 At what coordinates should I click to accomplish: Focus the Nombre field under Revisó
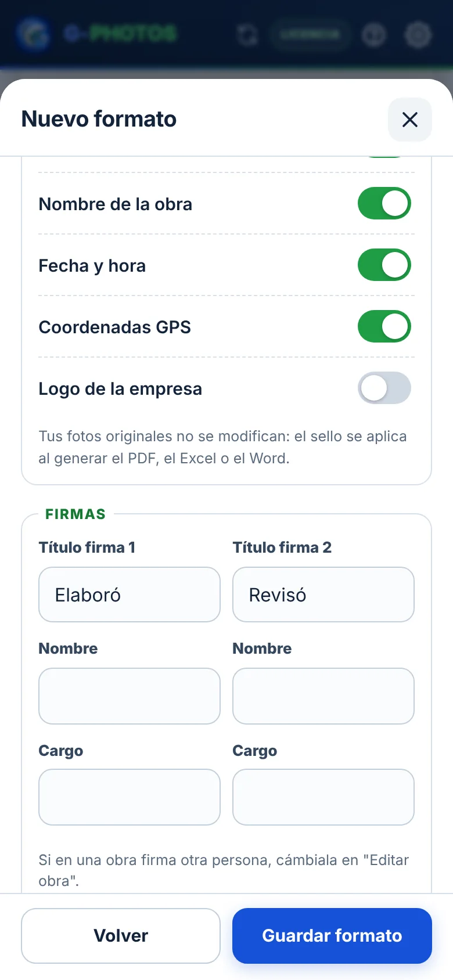click(323, 696)
